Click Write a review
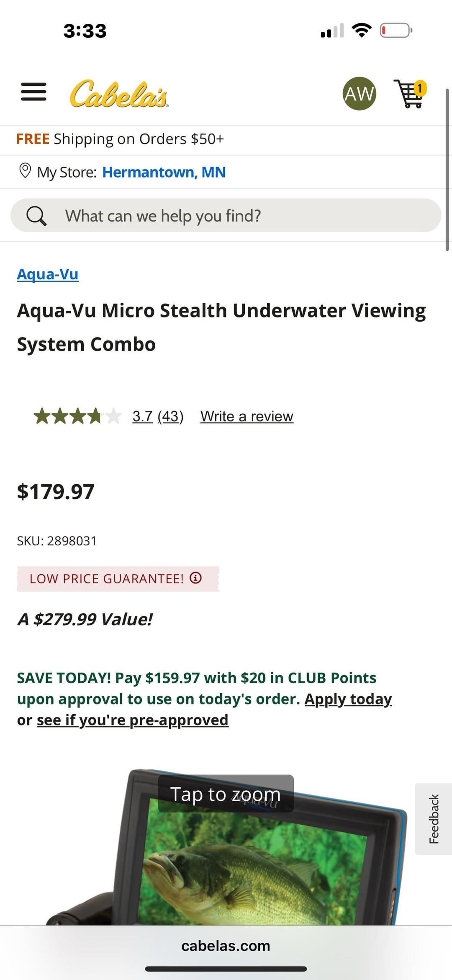The image size is (452, 980). pyautogui.click(x=247, y=416)
